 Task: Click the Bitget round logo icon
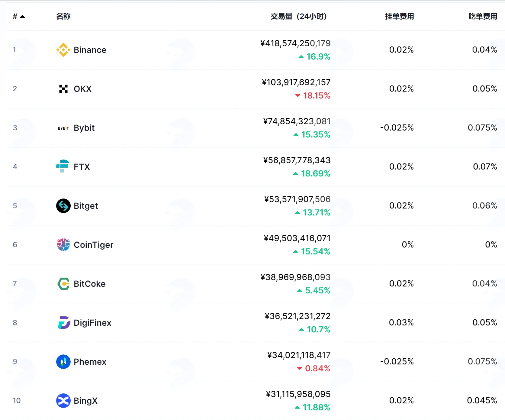click(x=63, y=206)
